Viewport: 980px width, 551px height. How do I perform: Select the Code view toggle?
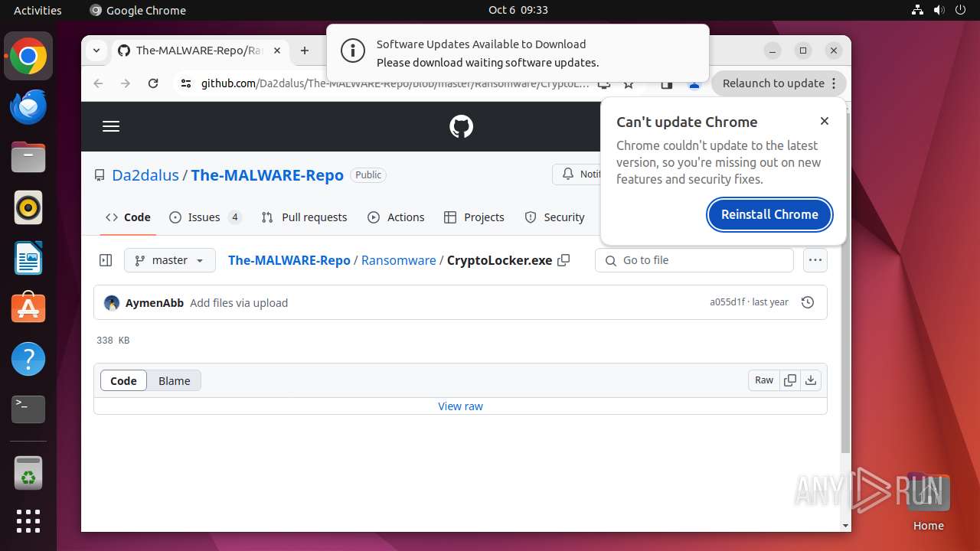coord(123,381)
